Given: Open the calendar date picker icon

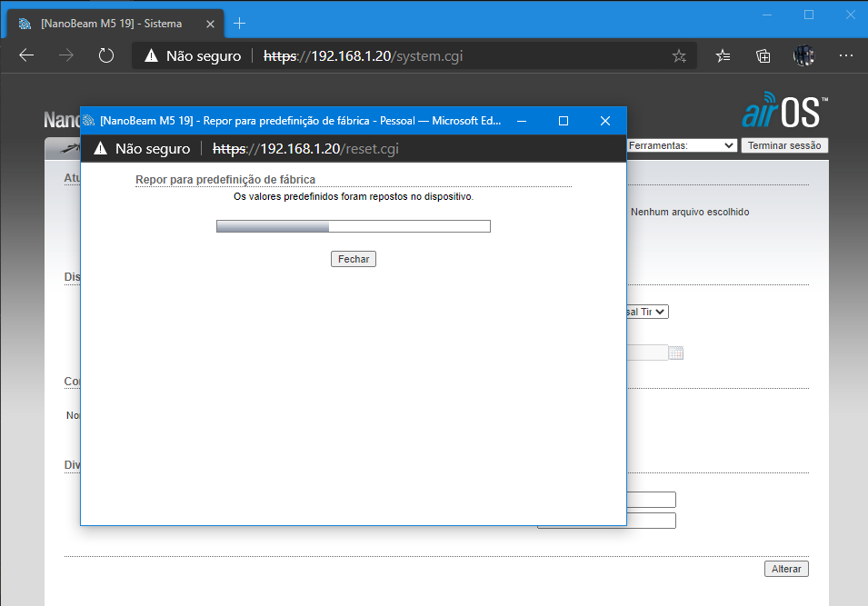Looking at the screenshot, I should [x=676, y=353].
